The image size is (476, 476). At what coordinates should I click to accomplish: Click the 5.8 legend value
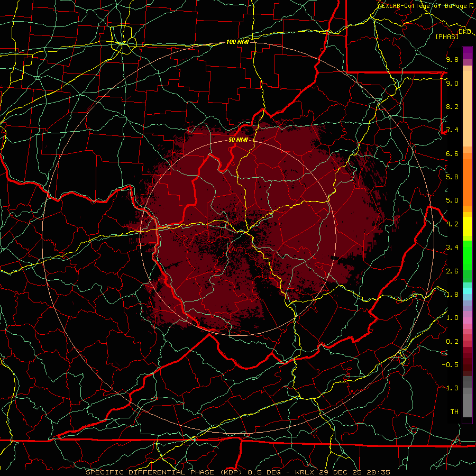click(452, 177)
